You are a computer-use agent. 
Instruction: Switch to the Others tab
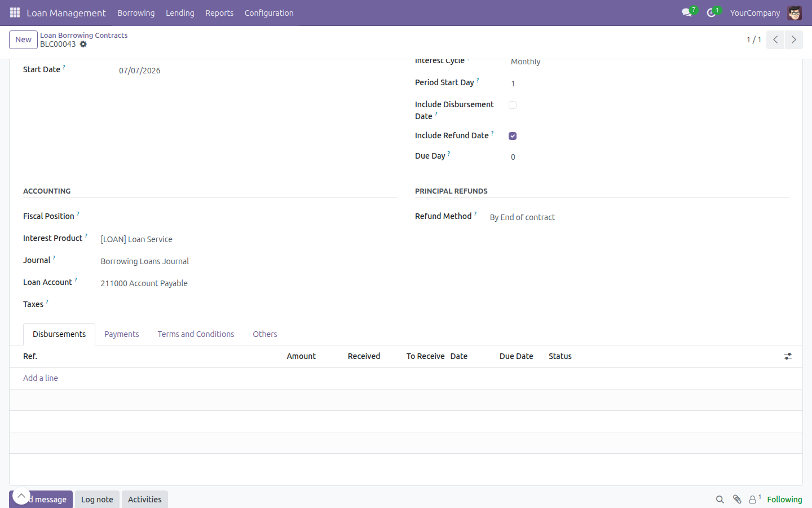(265, 334)
